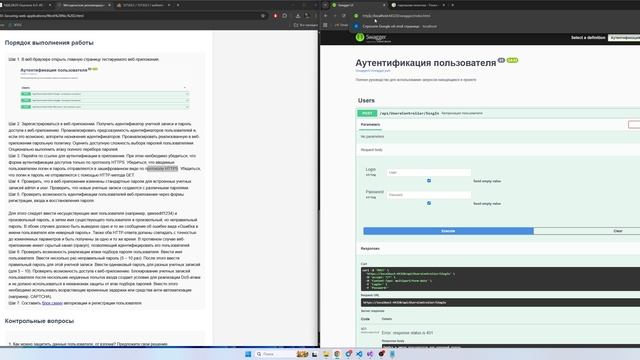Close the third tab in left browser

click(x=169, y=5)
